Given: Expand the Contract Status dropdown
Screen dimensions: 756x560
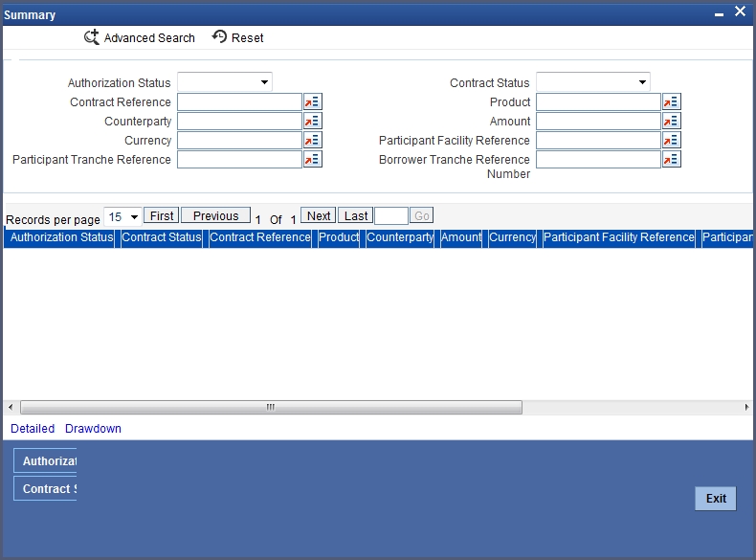Looking at the screenshot, I should pyautogui.click(x=593, y=82).
